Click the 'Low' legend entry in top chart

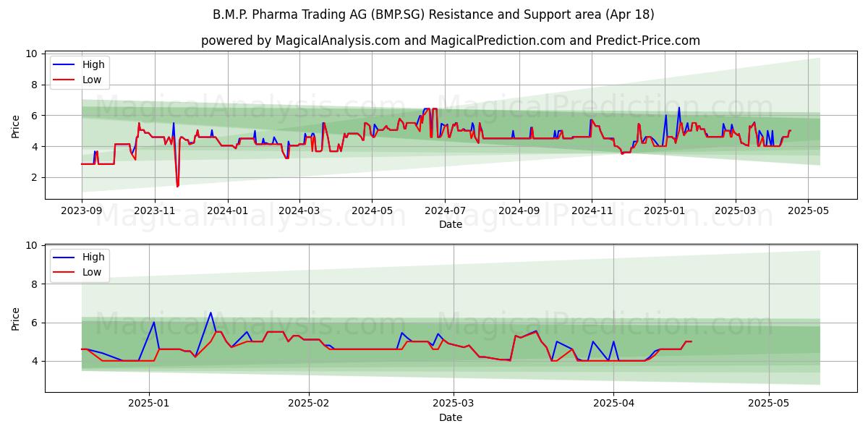click(x=92, y=80)
